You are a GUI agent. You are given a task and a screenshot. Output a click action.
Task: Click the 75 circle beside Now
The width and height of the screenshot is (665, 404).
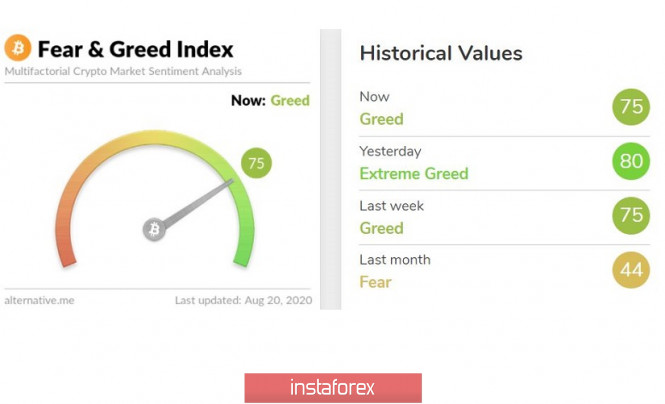[x=632, y=108]
